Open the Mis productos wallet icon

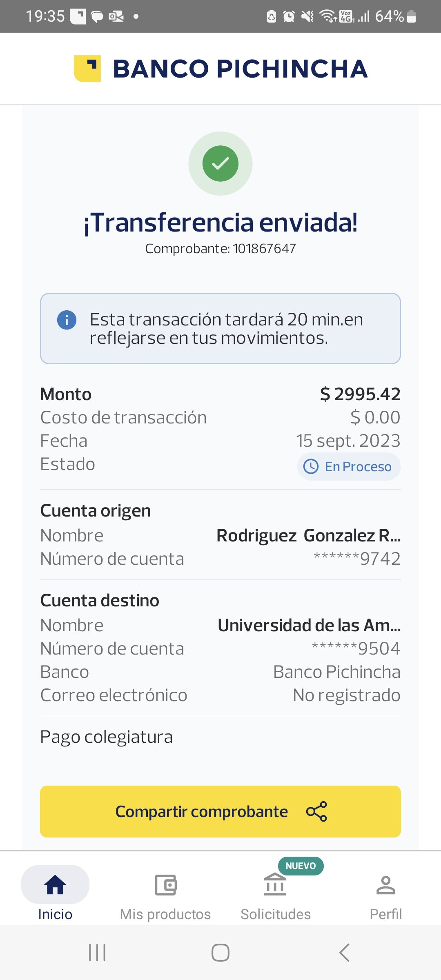(x=165, y=885)
